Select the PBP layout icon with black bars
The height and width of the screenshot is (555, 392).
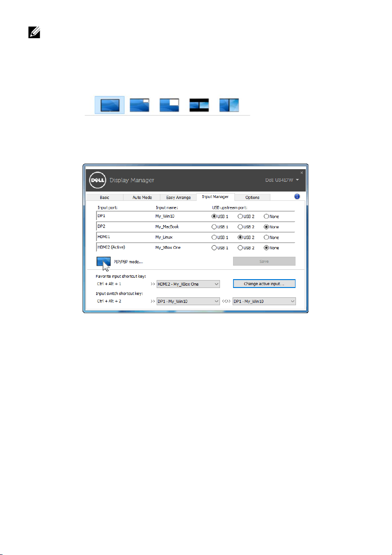199,105
